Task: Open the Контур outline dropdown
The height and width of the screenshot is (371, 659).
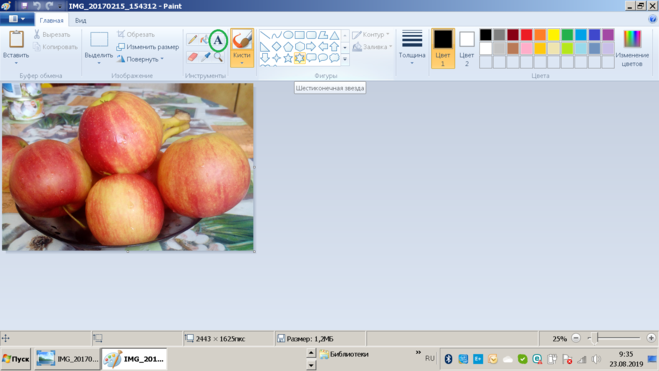Action: pyautogui.click(x=371, y=34)
